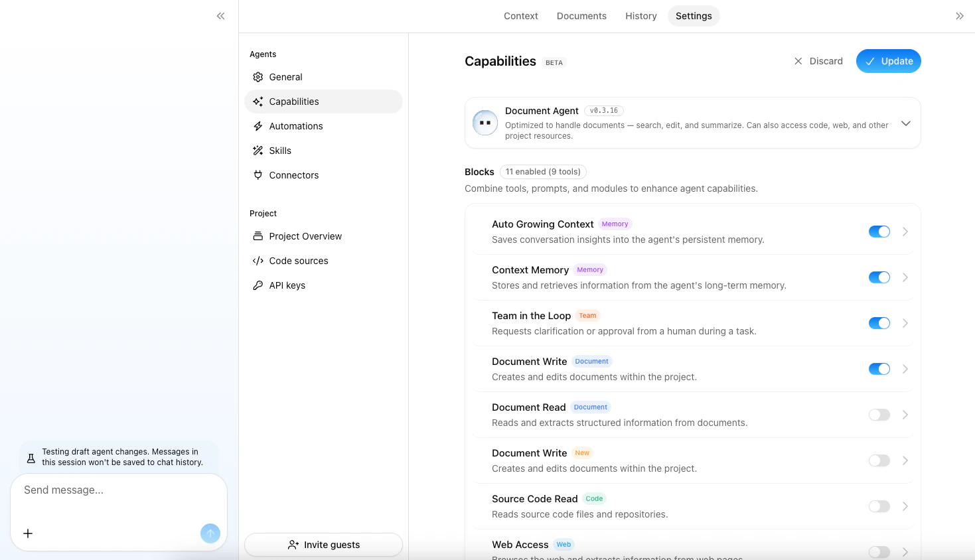The width and height of the screenshot is (975, 560).
Task: Switch to the Documents tab
Action: point(581,16)
